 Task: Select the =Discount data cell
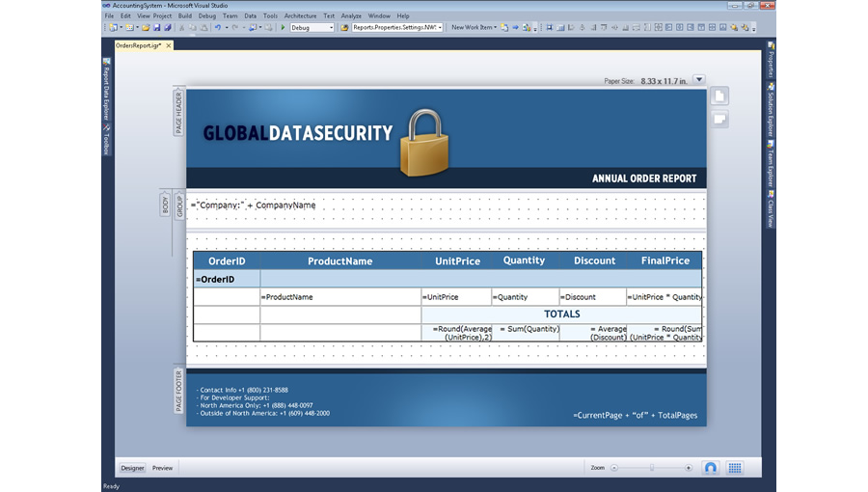pos(592,297)
